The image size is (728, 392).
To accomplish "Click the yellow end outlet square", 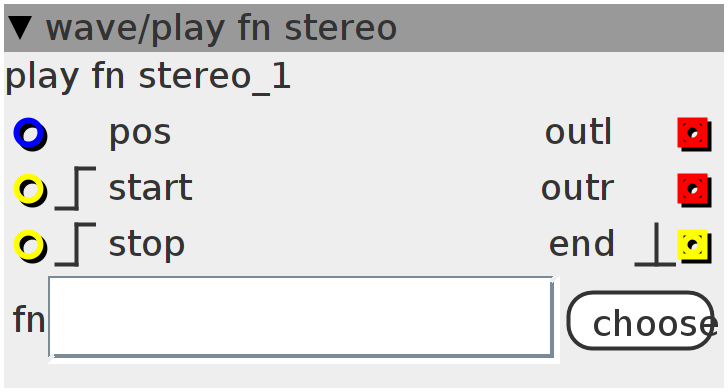I will tap(694, 246).
